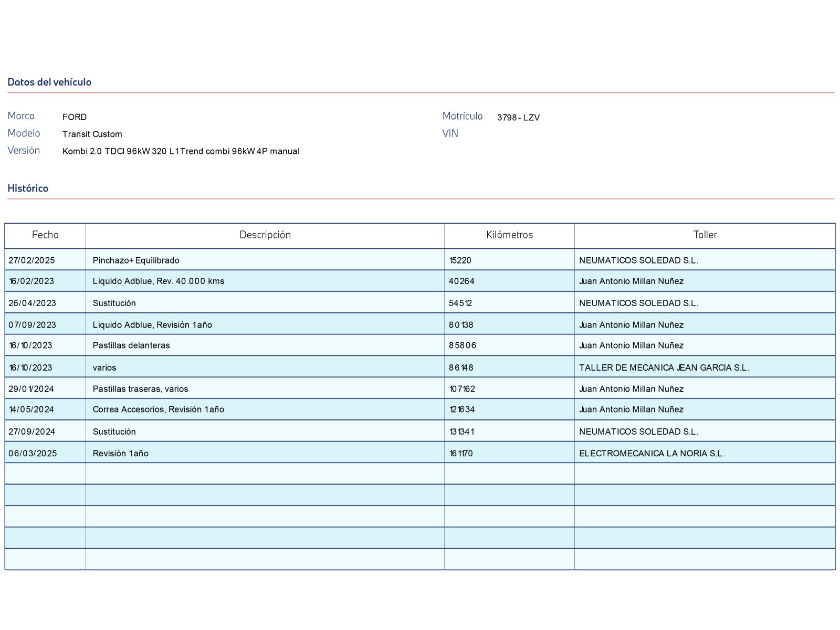
Task: Click the 131341 kilometers value
Action: [461, 432]
